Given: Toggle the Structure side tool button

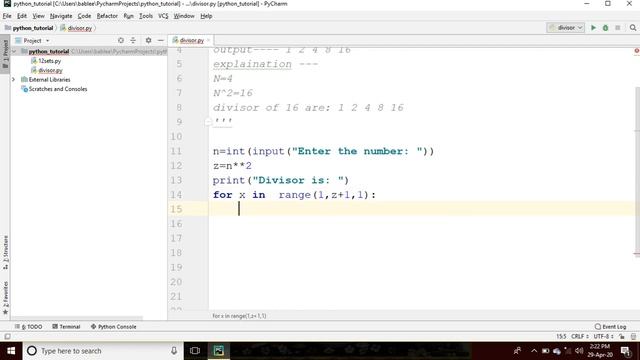Looking at the screenshot, I should click(x=5, y=252).
